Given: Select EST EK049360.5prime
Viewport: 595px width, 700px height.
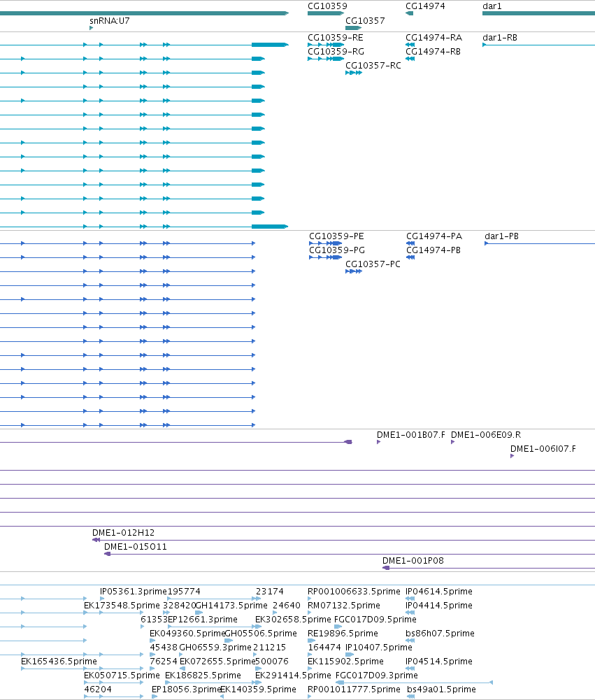Looking at the screenshot, I should tap(187, 634).
